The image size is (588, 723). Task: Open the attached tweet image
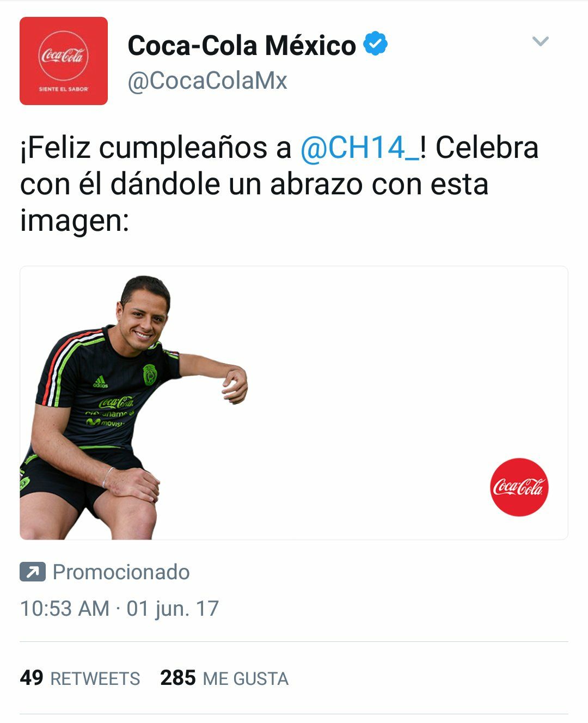294,403
